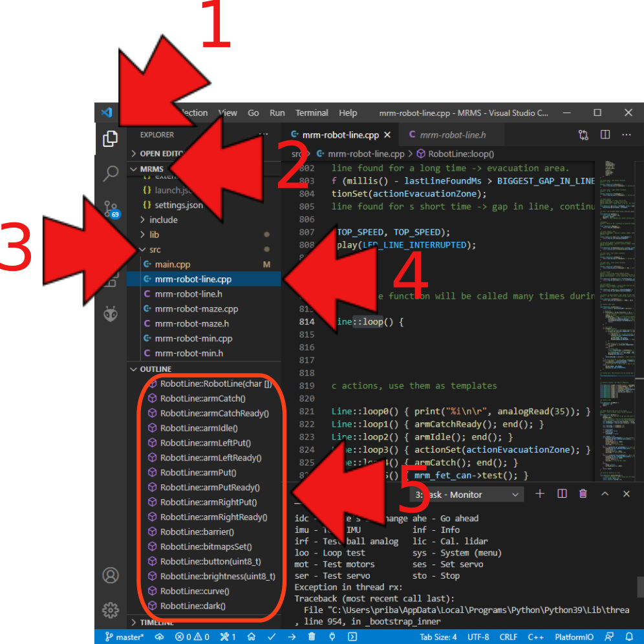Screen dimensions: 644x644
Task: Open the Help menu
Action: coord(347,113)
